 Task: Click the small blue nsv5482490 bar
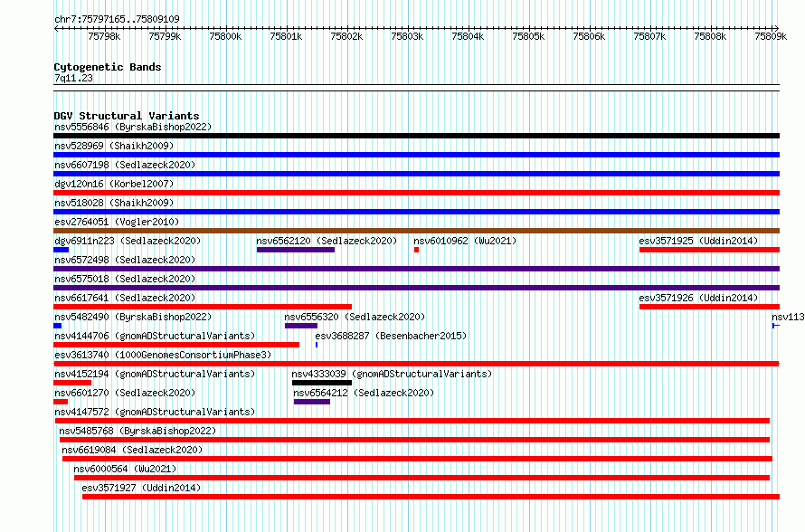58,326
